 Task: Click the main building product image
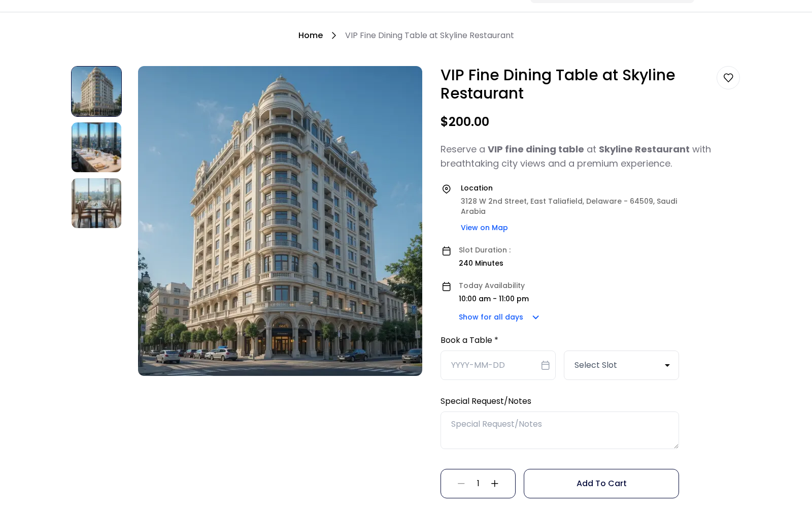[x=280, y=221]
